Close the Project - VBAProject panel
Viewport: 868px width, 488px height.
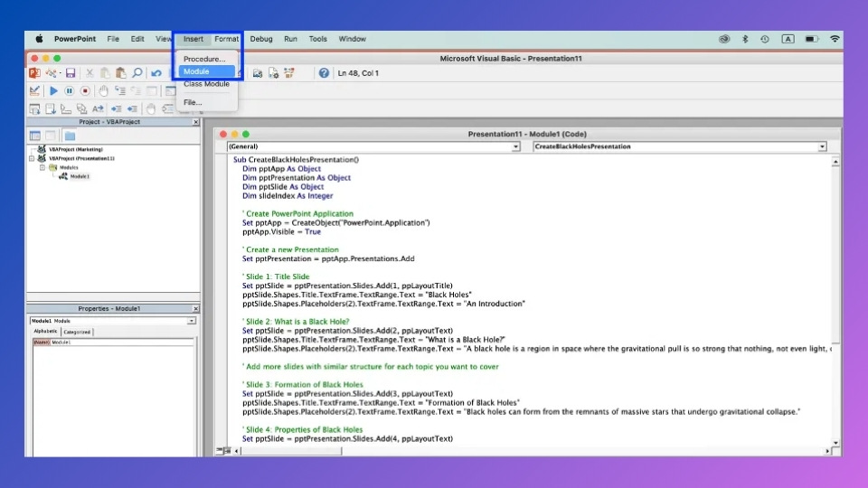(x=195, y=122)
